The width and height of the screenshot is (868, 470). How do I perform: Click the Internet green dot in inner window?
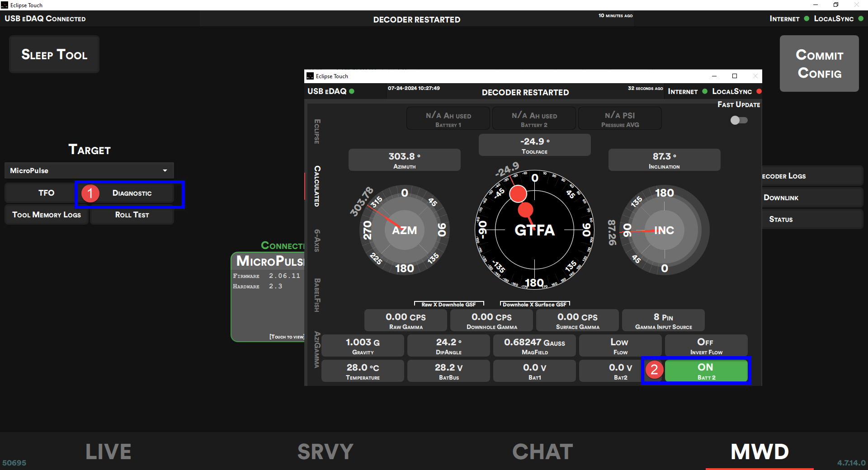[x=705, y=91]
